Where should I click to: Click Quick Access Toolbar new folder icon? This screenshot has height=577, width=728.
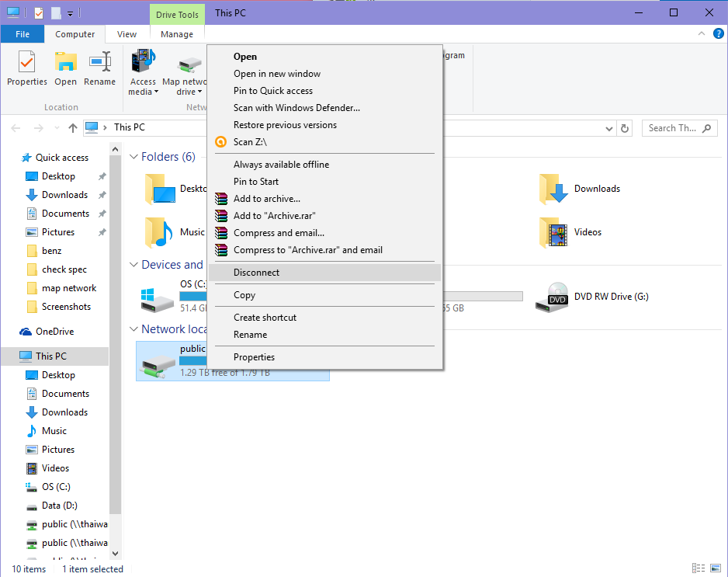click(56, 13)
